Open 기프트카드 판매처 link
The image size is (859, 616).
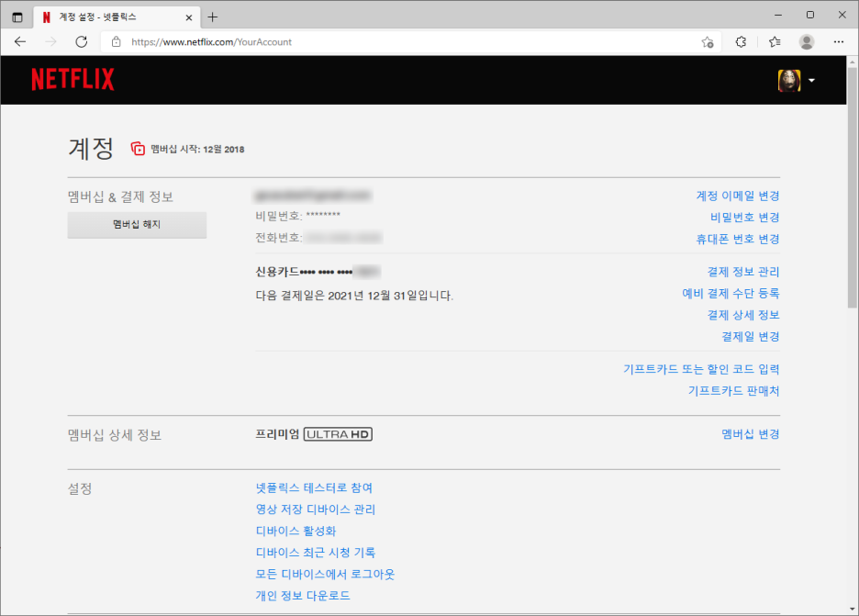pyautogui.click(x=733, y=390)
